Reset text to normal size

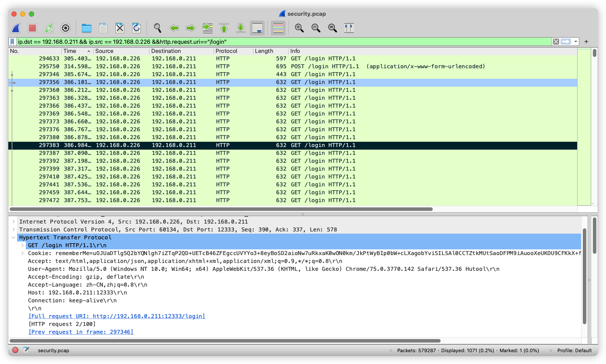point(333,28)
